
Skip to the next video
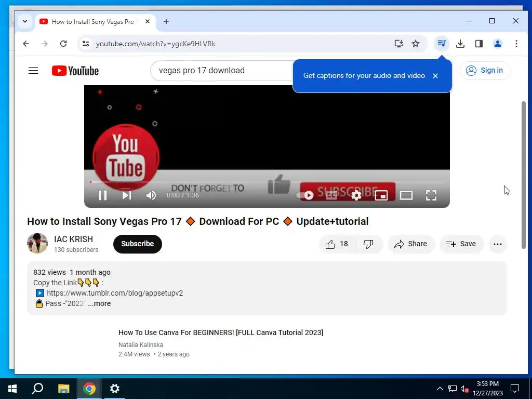[x=127, y=195]
